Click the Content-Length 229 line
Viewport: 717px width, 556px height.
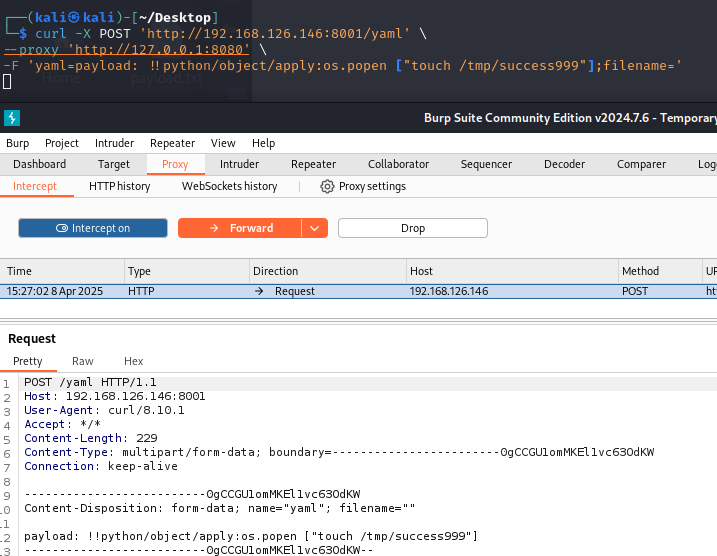click(x=91, y=438)
